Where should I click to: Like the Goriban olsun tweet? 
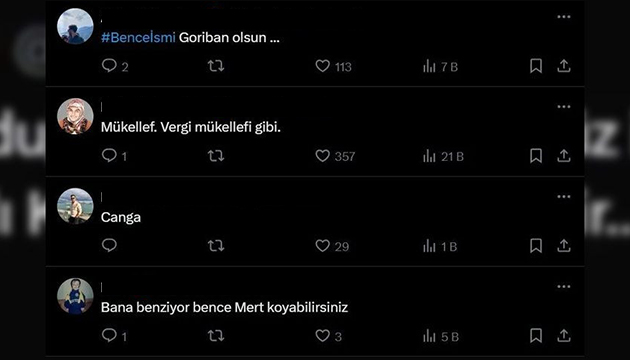322,66
